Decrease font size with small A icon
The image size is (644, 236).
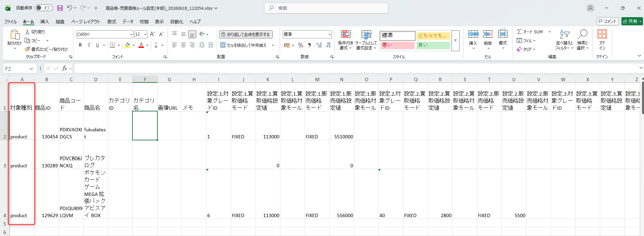[x=161, y=34]
